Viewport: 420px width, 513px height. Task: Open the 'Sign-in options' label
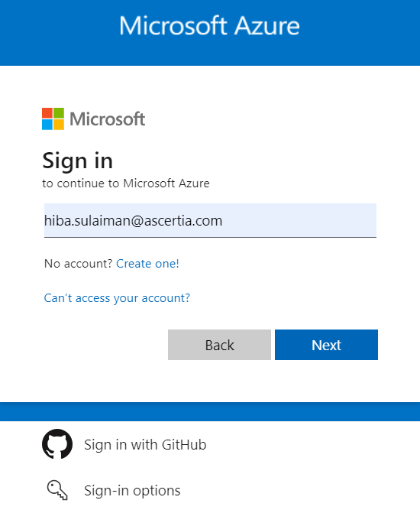(132, 490)
